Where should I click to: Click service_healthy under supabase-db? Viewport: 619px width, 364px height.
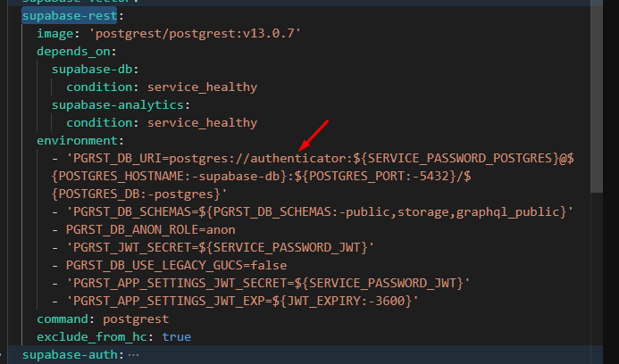[202, 87]
